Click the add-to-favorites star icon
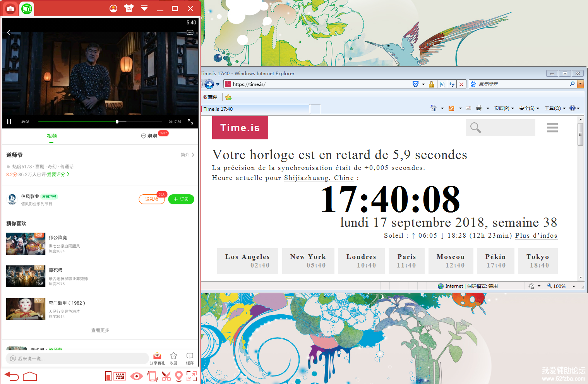Image resolution: width=588 pixels, height=384 pixels. click(228, 97)
